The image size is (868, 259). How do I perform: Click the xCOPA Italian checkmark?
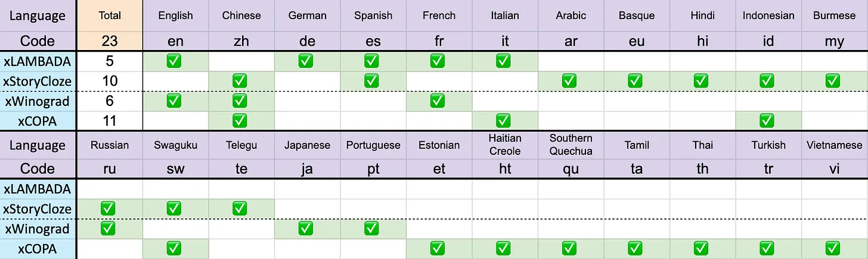pyautogui.click(x=504, y=121)
